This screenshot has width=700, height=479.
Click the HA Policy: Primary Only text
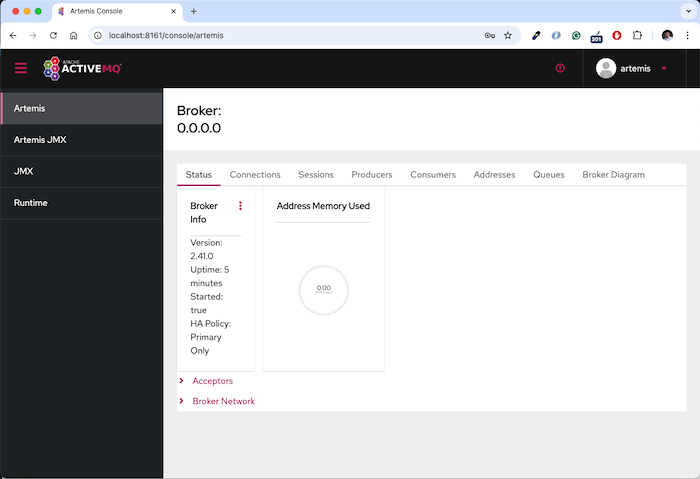210,337
